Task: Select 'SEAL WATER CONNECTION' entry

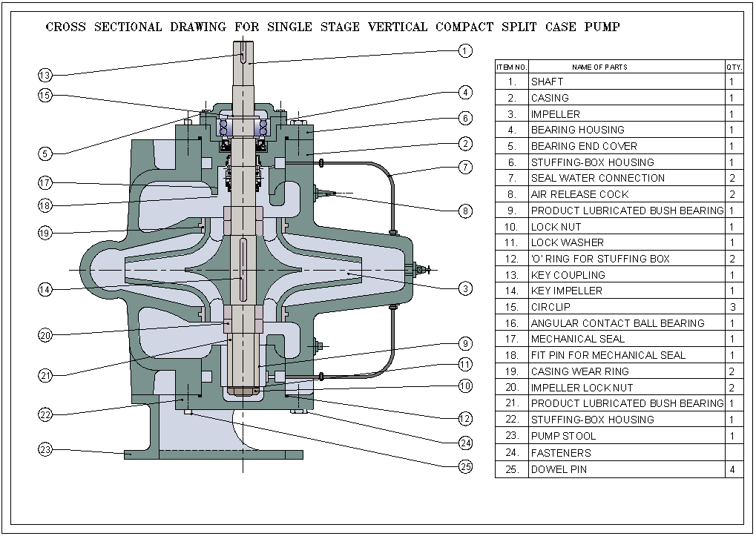Action: coord(598,178)
